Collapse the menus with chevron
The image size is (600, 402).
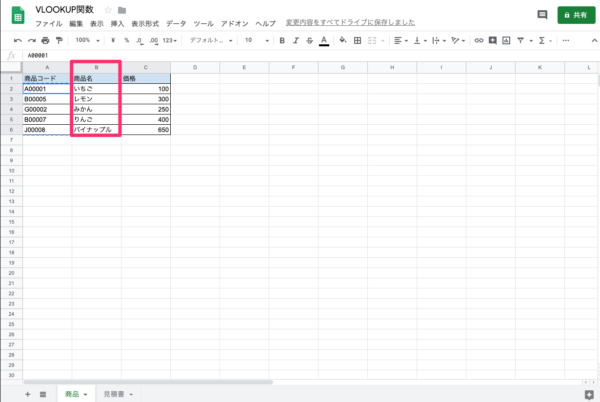click(594, 41)
